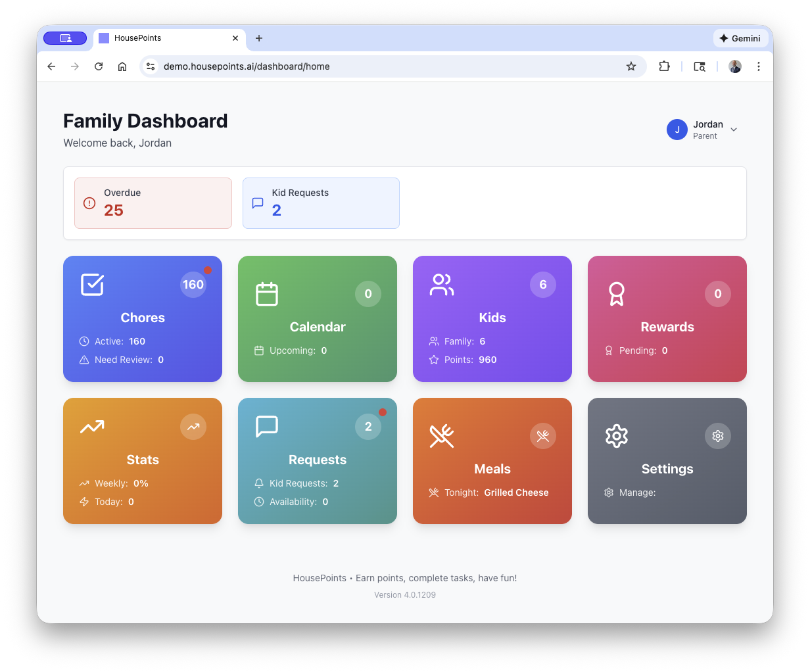Click the Overdue alert icon
810x672 pixels.
[x=89, y=203]
